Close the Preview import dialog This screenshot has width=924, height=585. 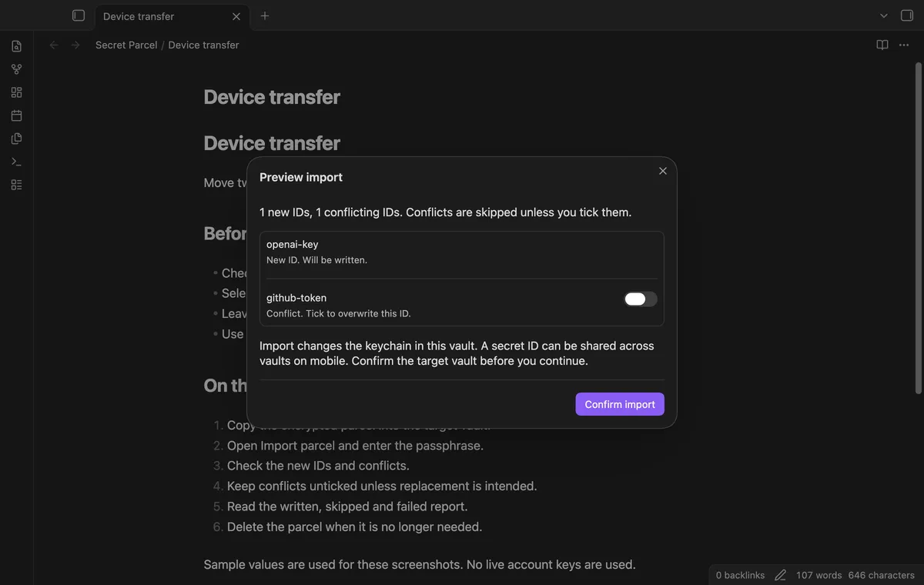point(663,171)
